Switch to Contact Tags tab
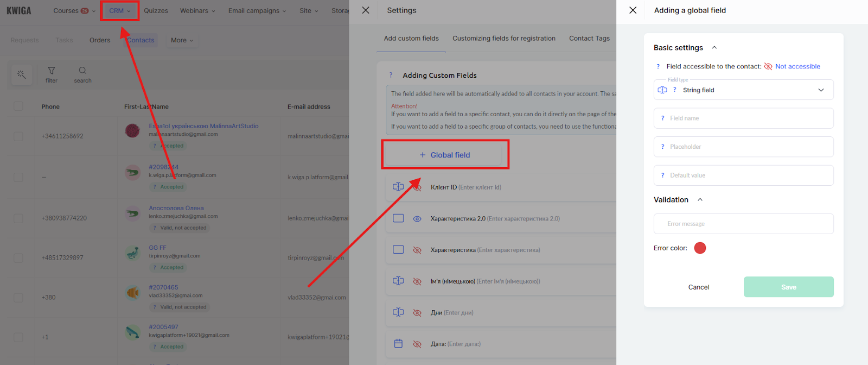The image size is (868, 365). tap(589, 39)
